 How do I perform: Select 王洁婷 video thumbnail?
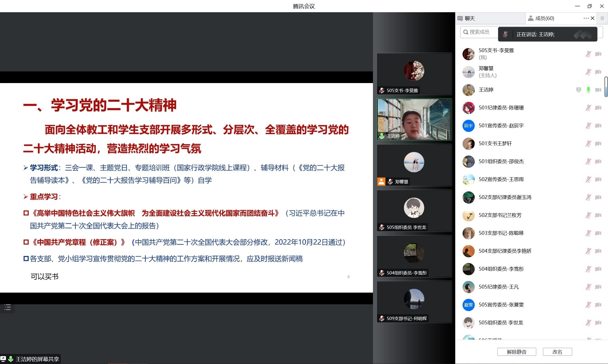click(x=414, y=119)
